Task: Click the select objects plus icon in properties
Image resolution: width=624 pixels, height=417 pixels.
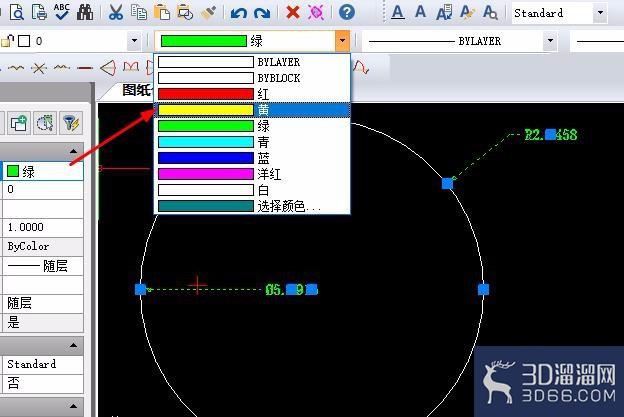Action: tap(18, 123)
